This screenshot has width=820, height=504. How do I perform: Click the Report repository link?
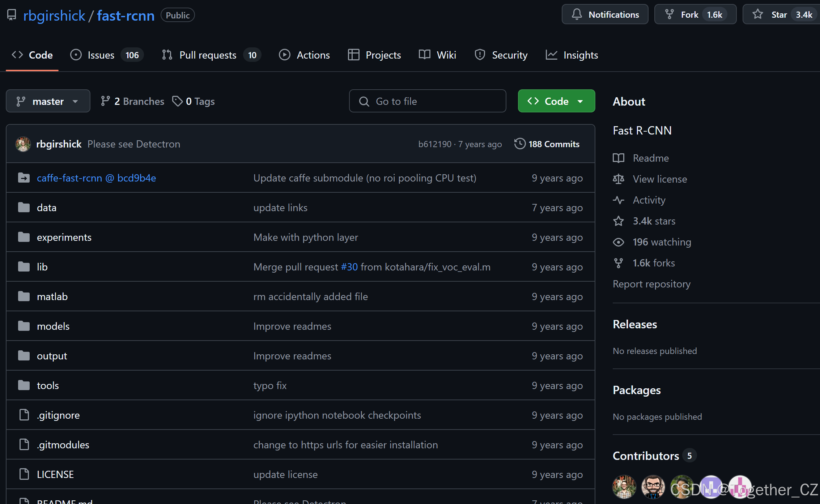coord(651,284)
